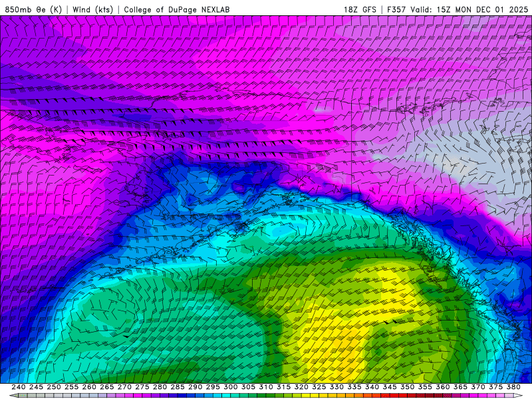Choose the 310 color scale label
The height and width of the screenshot is (399, 532).
point(265,387)
